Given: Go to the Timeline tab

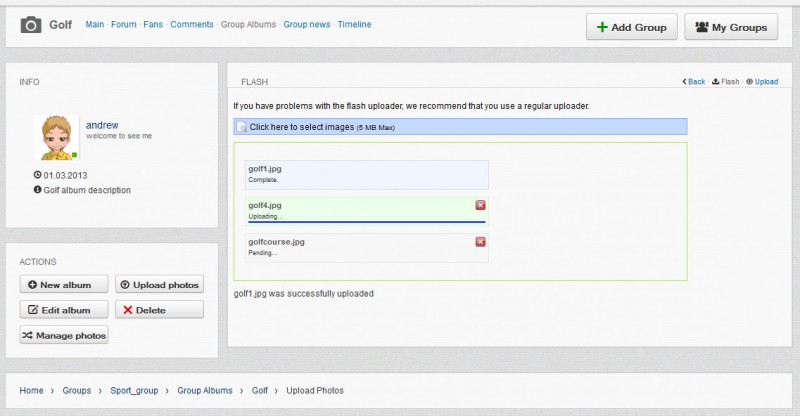Looking at the screenshot, I should [x=354, y=25].
